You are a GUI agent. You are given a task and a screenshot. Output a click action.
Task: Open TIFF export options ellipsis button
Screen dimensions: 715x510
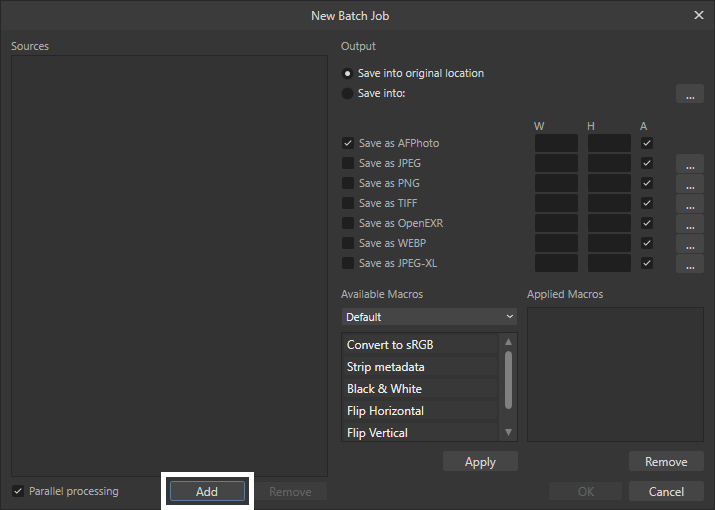[x=689, y=203]
